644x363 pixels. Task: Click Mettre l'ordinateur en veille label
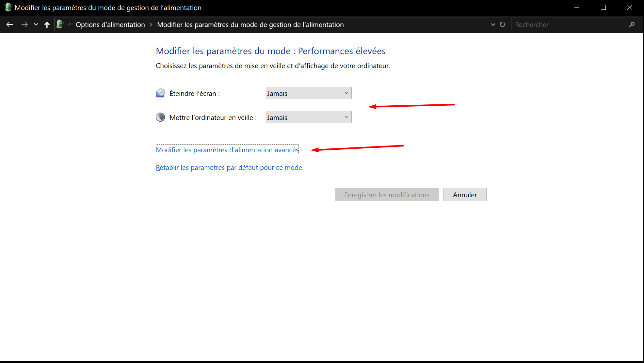(x=213, y=118)
